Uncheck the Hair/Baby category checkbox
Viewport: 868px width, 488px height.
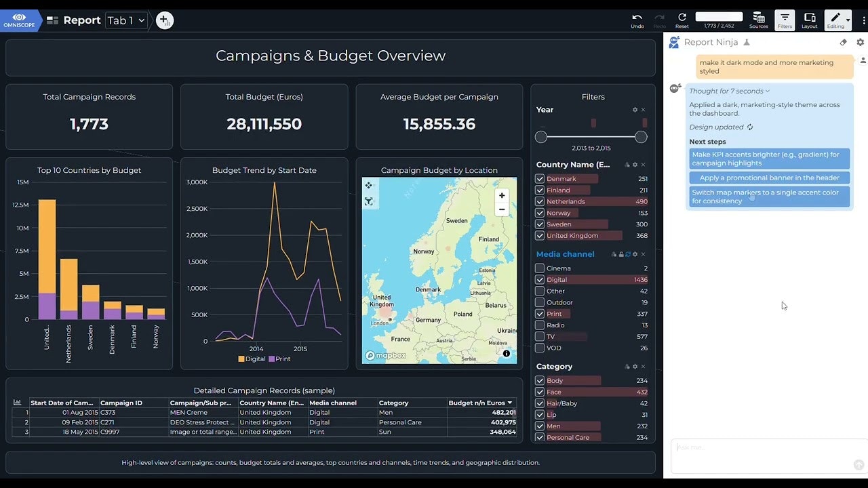point(540,403)
